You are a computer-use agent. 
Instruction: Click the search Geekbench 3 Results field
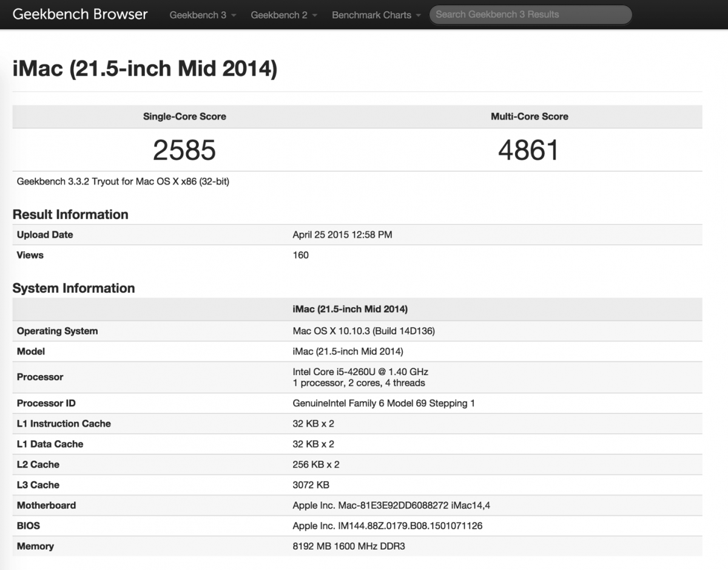tap(530, 15)
